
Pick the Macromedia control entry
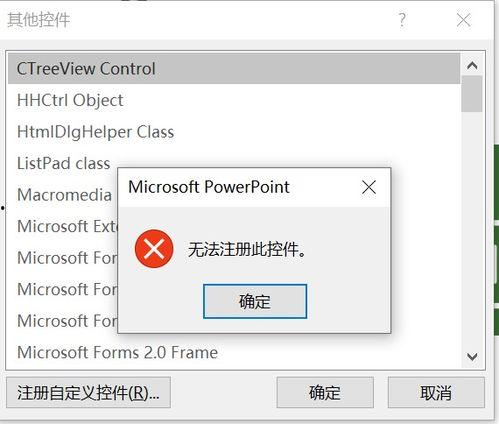(x=63, y=195)
